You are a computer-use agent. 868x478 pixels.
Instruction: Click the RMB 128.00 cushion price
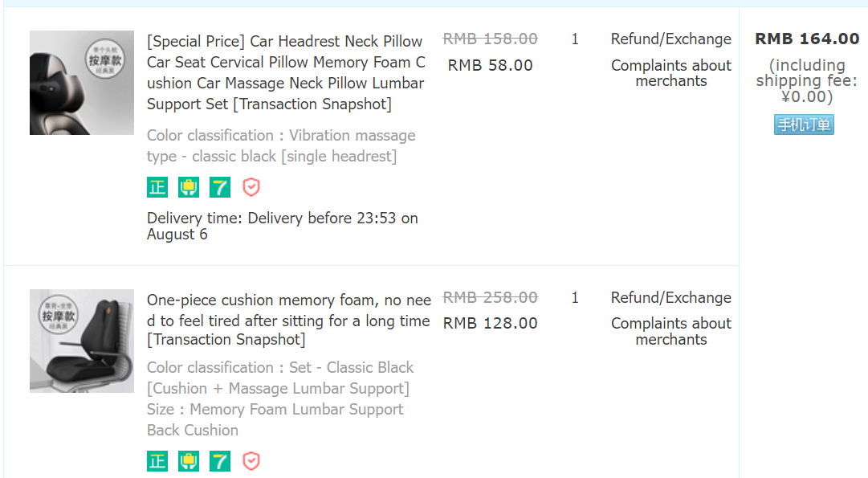point(490,324)
